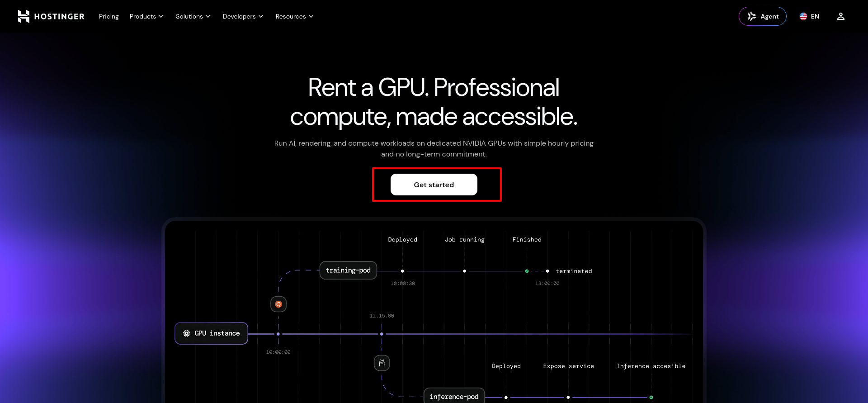Click the green Finished timeline dot
868x403 pixels.
coord(527,271)
